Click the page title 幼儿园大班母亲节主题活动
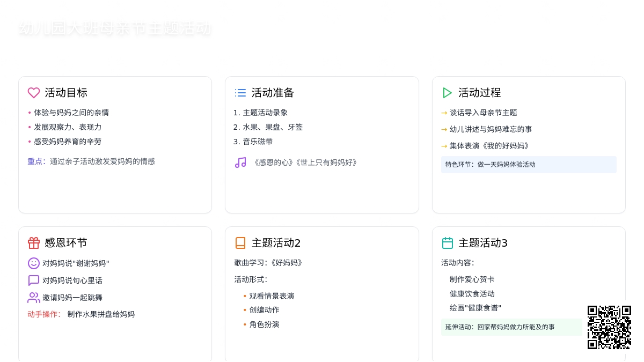This screenshot has height=362, width=644. tap(115, 28)
